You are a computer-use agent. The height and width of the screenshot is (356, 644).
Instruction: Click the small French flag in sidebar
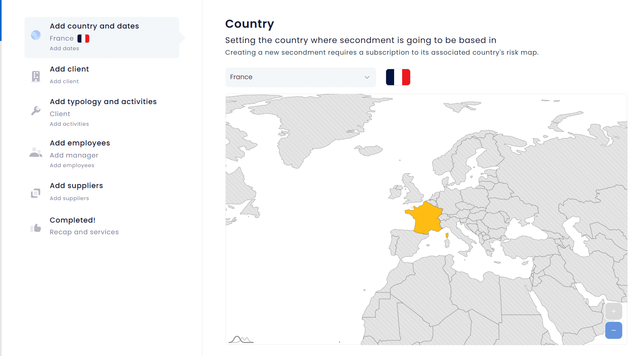[x=83, y=39]
